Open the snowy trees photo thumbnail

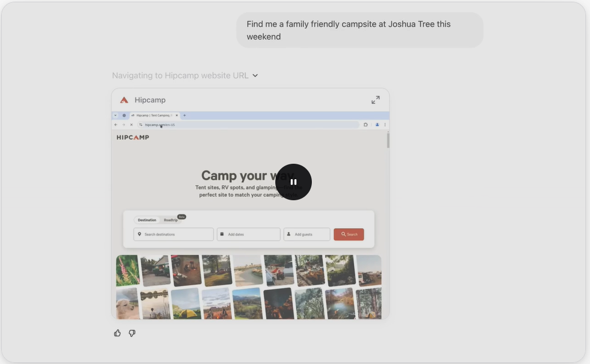tap(310, 304)
